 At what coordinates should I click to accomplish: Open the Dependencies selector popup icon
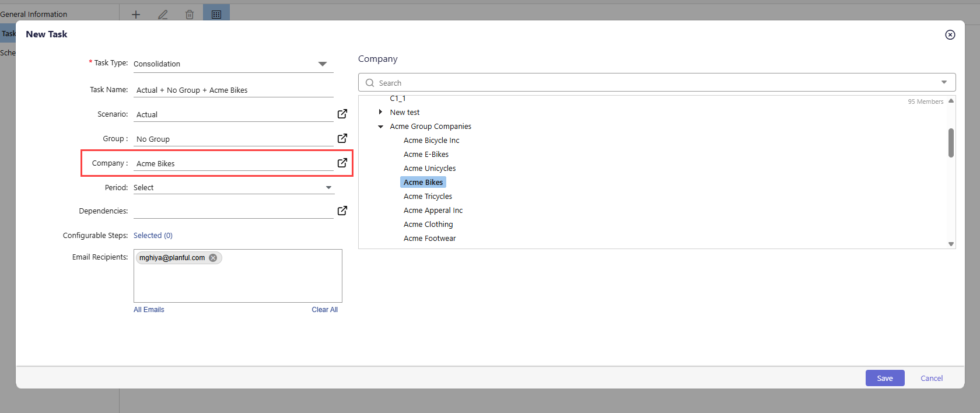tap(342, 211)
